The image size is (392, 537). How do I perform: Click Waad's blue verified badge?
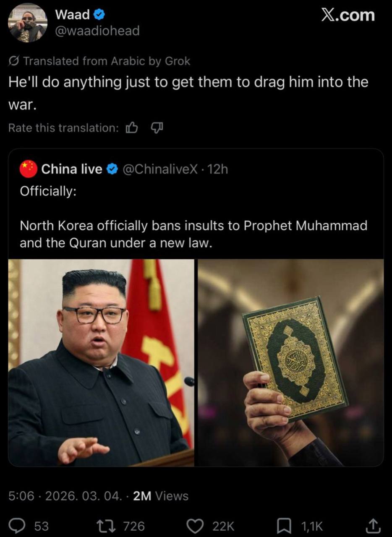(99, 15)
